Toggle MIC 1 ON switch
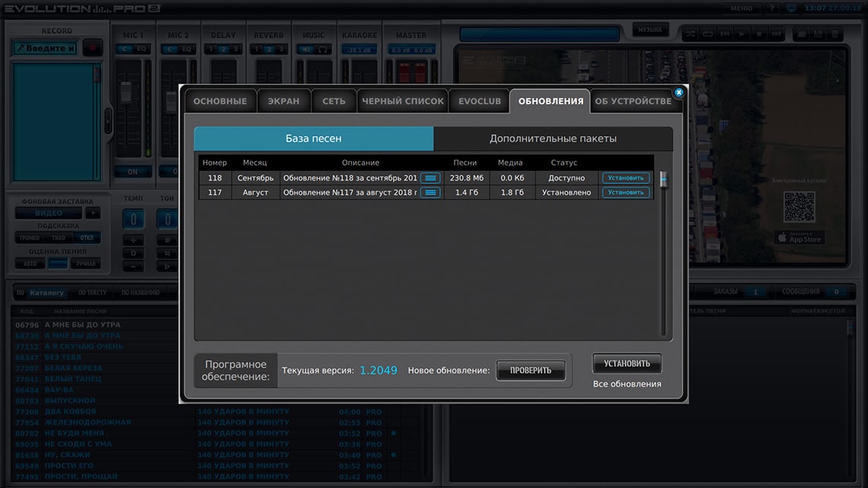The width and height of the screenshot is (868, 488). [133, 172]
